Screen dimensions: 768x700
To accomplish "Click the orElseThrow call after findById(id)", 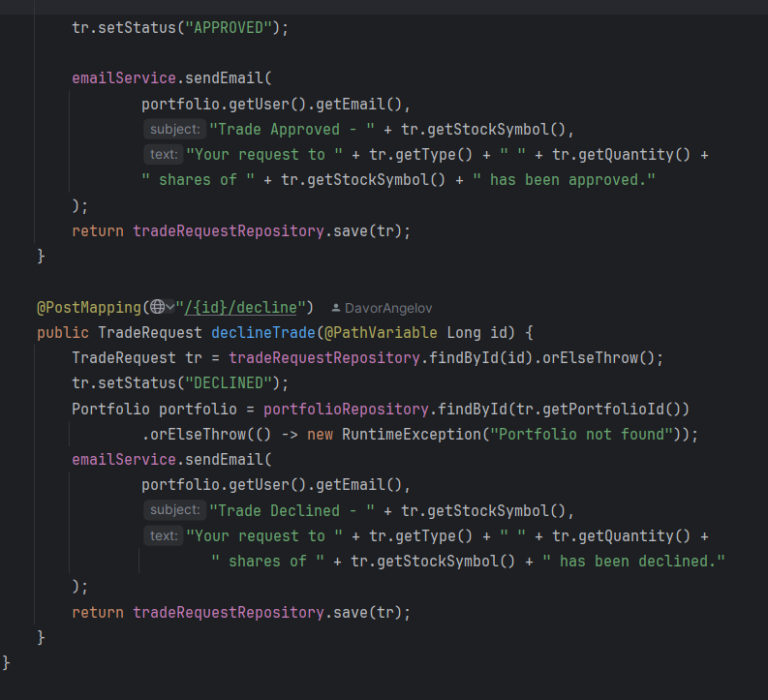I will [x=604, y=358].
